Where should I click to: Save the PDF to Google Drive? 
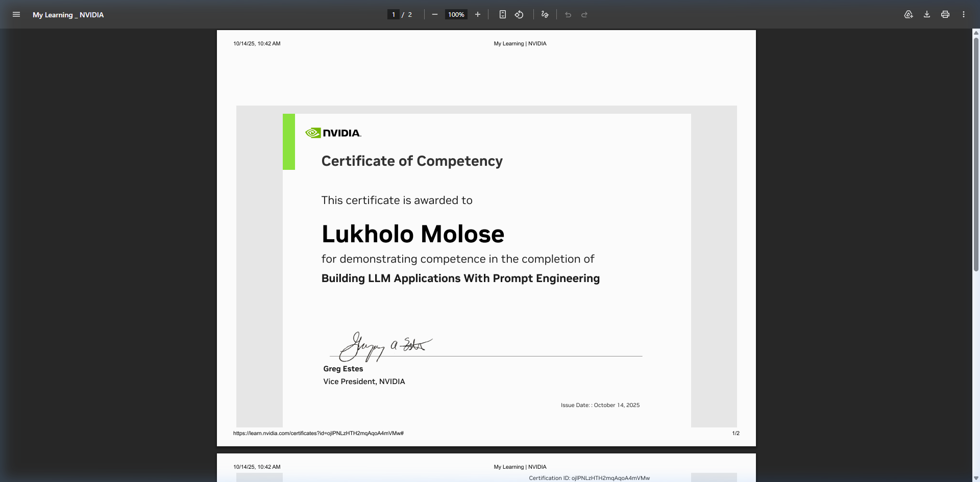(909, 14)
